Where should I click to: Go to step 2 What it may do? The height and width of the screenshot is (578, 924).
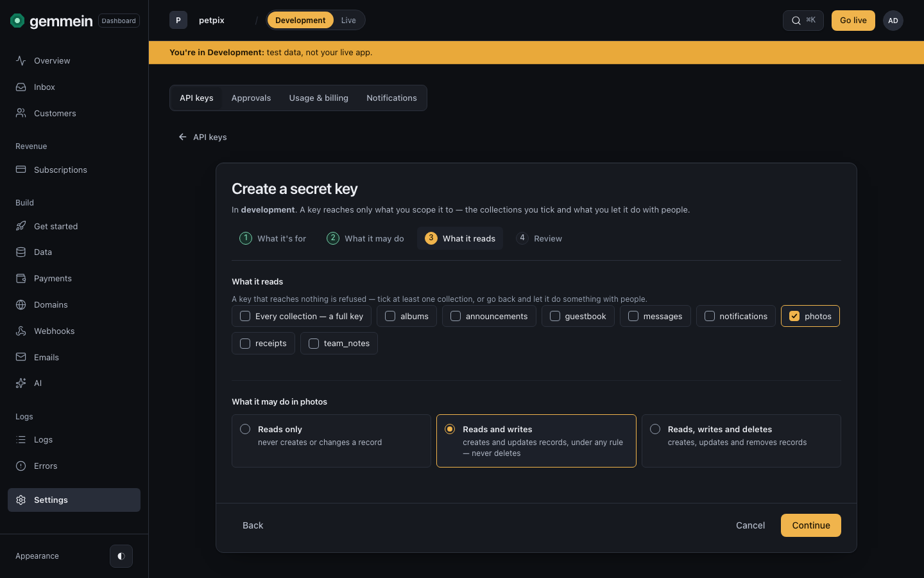(365, 238)
